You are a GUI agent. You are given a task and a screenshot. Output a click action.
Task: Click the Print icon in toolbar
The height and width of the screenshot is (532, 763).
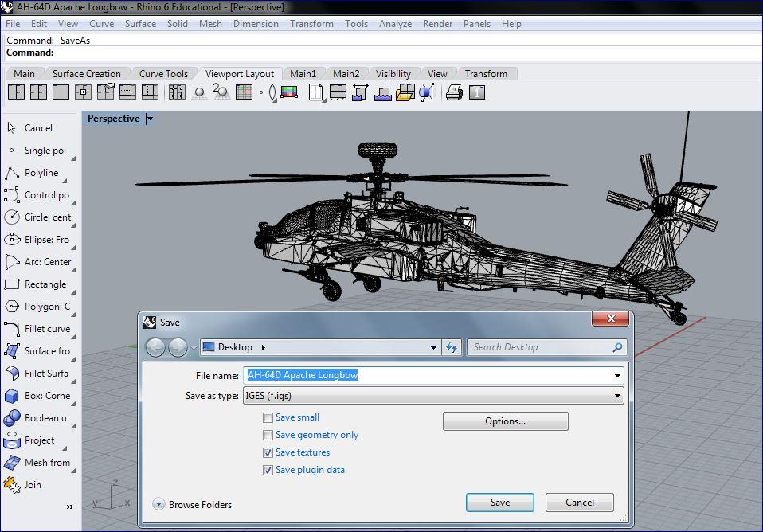click(454, 93)
